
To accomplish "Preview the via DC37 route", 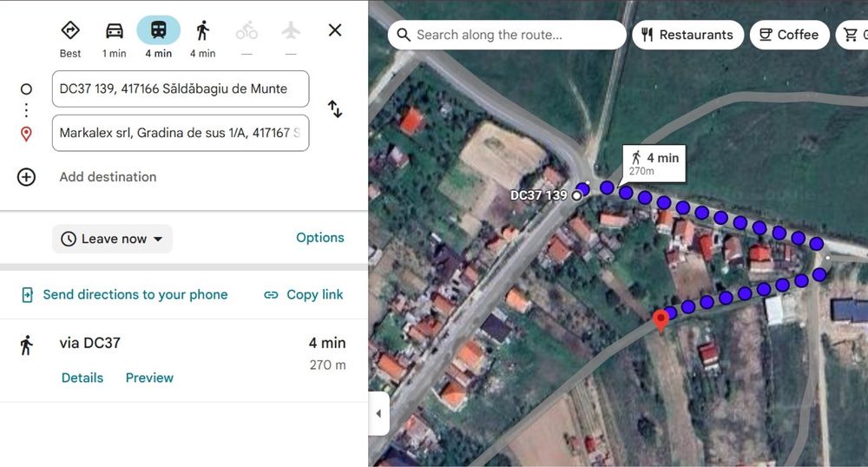I will (149, 378).
